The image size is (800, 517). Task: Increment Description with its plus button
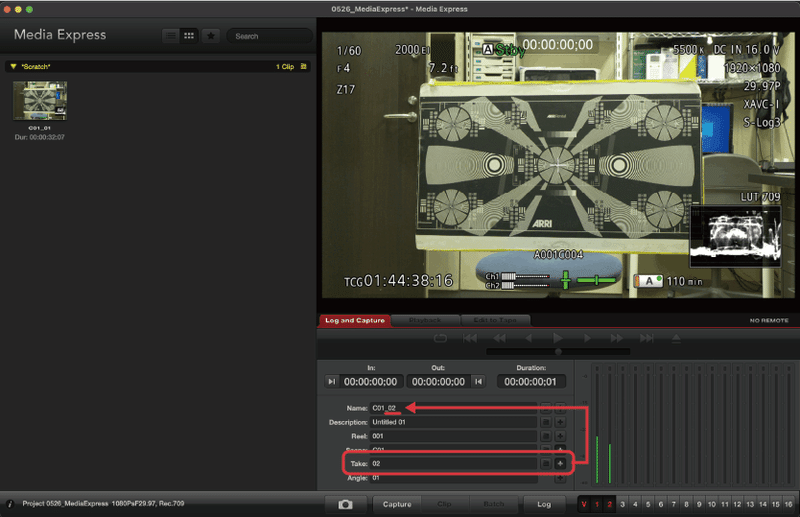(560, 422)
